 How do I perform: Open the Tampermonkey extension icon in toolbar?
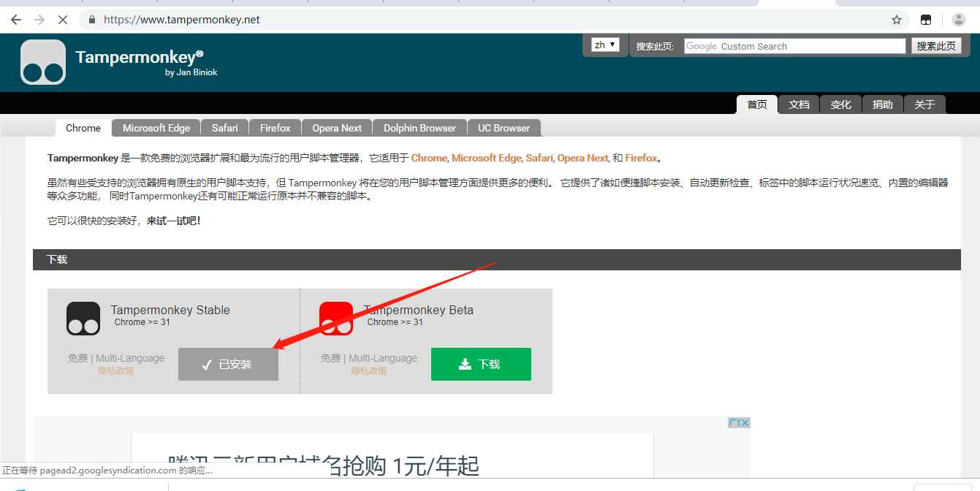(926, 20)
